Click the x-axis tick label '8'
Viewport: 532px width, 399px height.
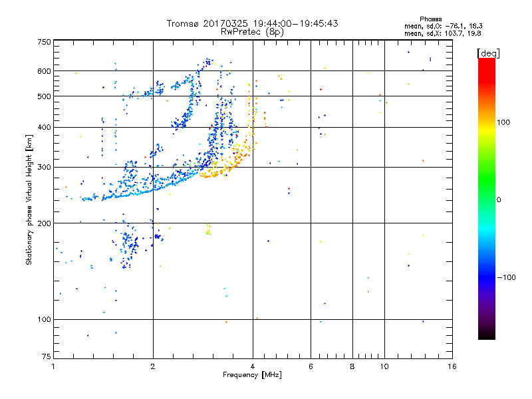click(352, 366)
